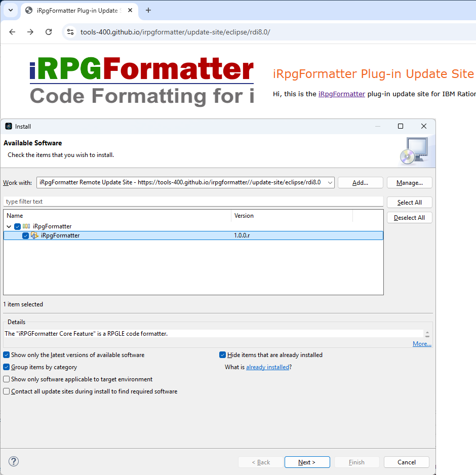Screen dimensions: 476x475
Task: Open the iRpgFormatter link on the web page
Action: [341, 94]
